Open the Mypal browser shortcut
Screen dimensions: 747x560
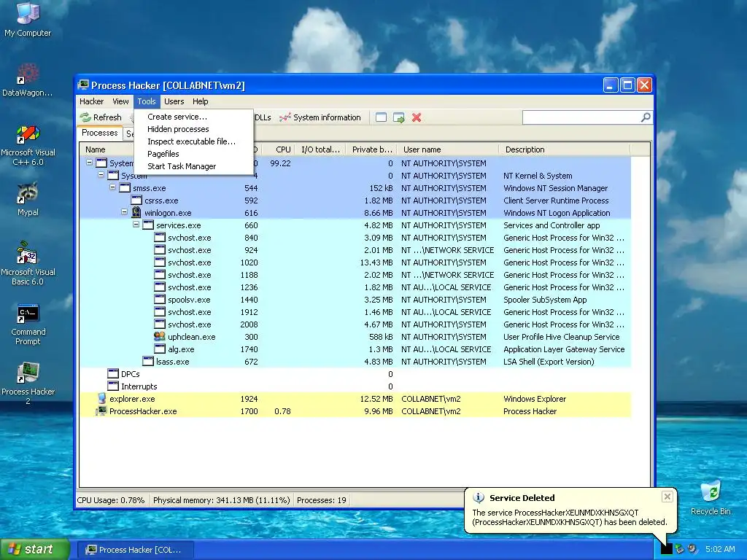pos(28,199)
